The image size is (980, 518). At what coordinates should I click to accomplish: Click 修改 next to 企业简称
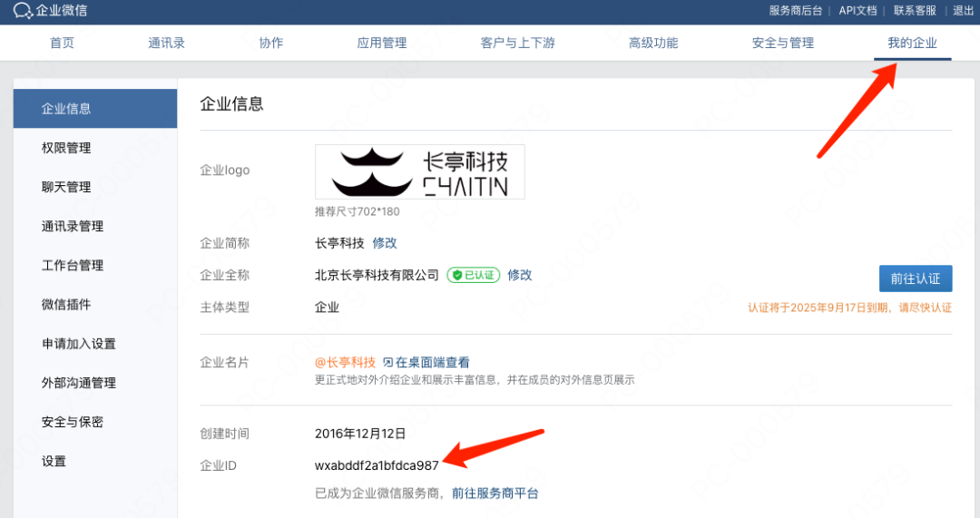tap(385, 243)
